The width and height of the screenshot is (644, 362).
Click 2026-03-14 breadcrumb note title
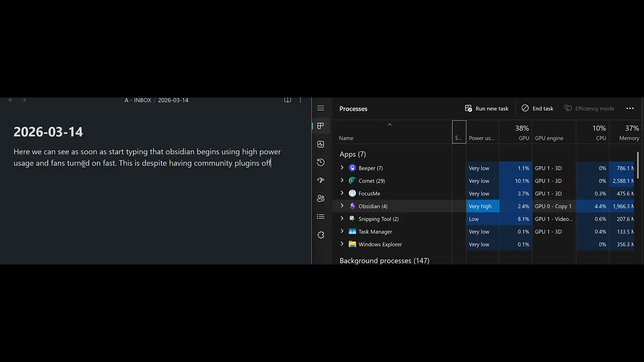coord(173,100)
